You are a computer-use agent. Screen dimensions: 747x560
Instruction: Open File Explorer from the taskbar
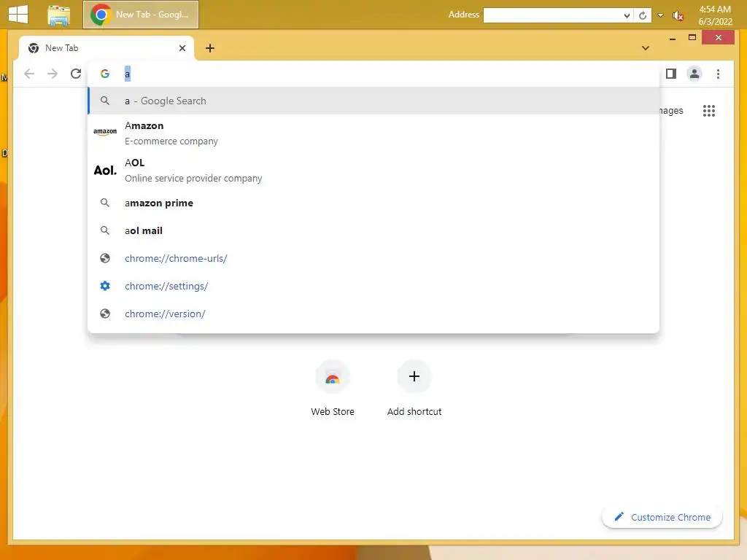(x=58, y=15)
